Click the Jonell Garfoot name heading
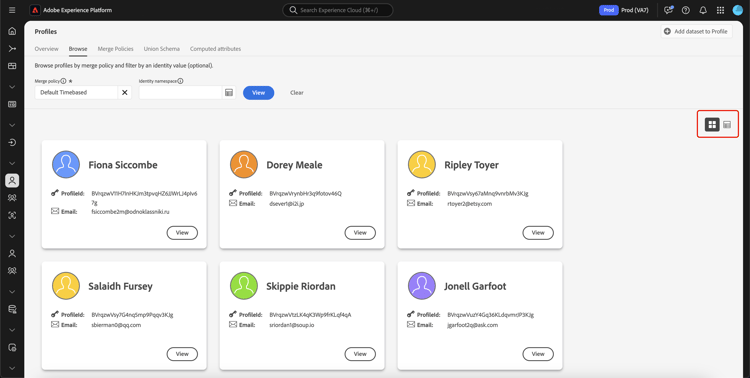Image resolution: width=750 pixels, height=378 pixels. 475,286
